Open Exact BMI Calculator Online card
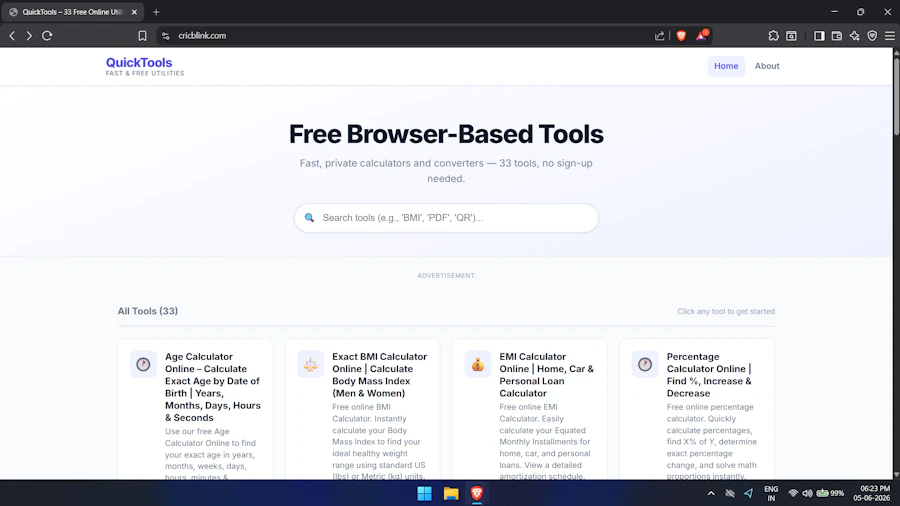Screen dimensions: 900x506 362,410
